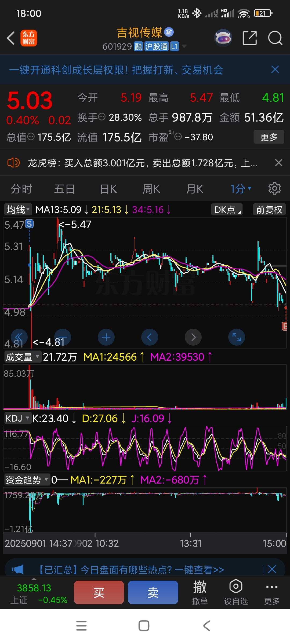Tap the 最高 5.47 value
Viewport: 290px width, 644px height.
tap(201, 98)
